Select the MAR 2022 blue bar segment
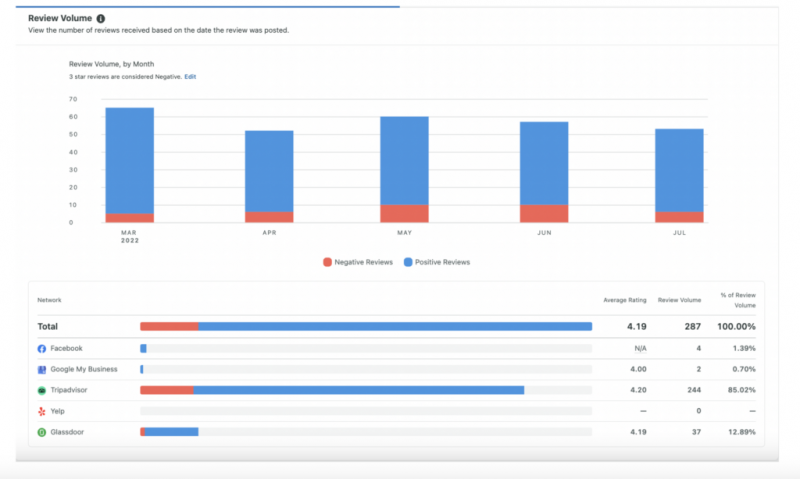 tap(130, 161)
